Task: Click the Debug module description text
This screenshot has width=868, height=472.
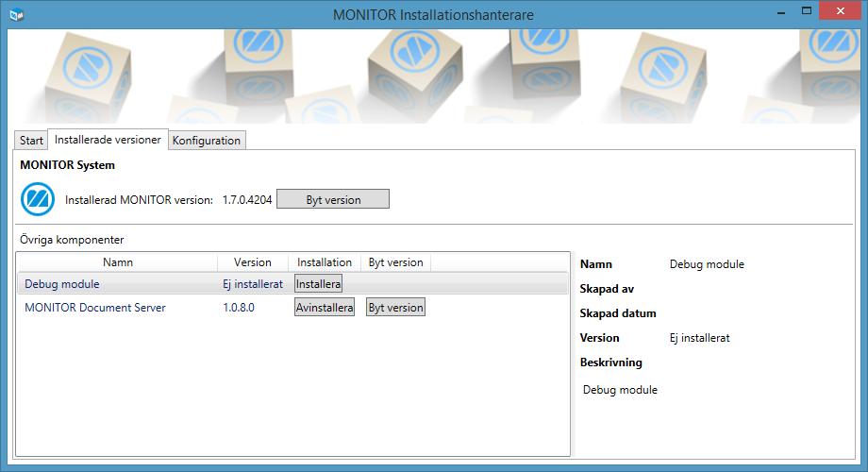Action: (x=620, y=390)
